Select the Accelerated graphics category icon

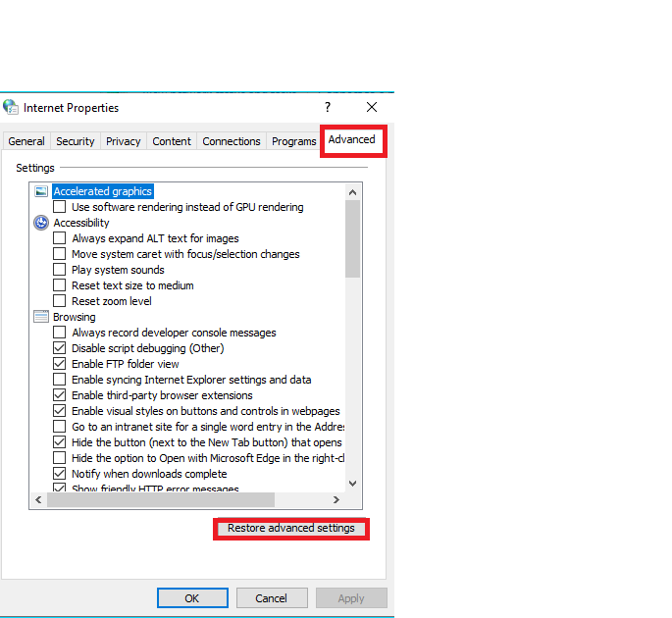[41, 191]
